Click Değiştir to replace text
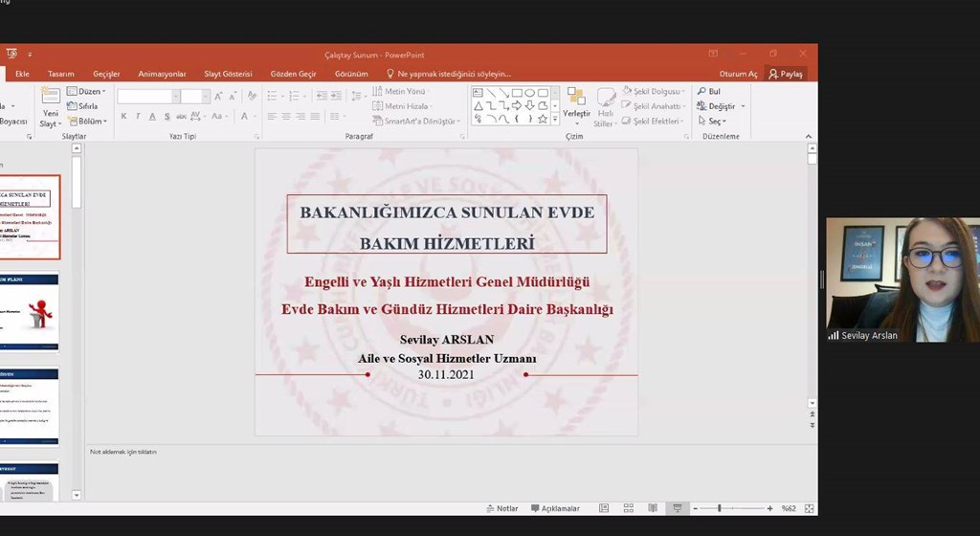 click(721, 106)
